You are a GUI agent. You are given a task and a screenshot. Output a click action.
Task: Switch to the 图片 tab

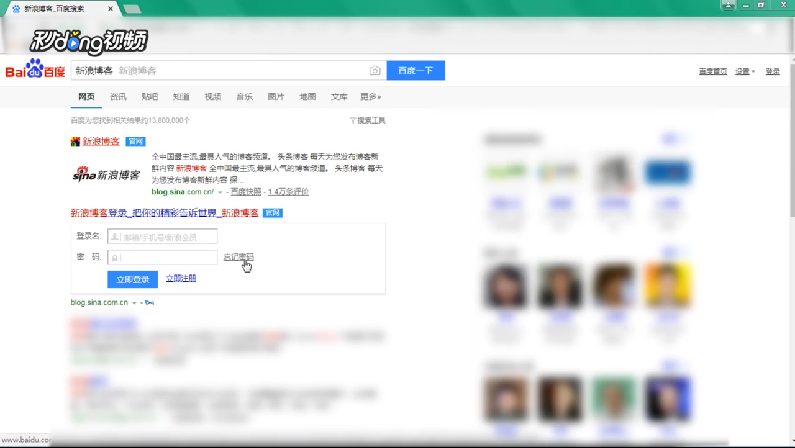click(276, 97)
